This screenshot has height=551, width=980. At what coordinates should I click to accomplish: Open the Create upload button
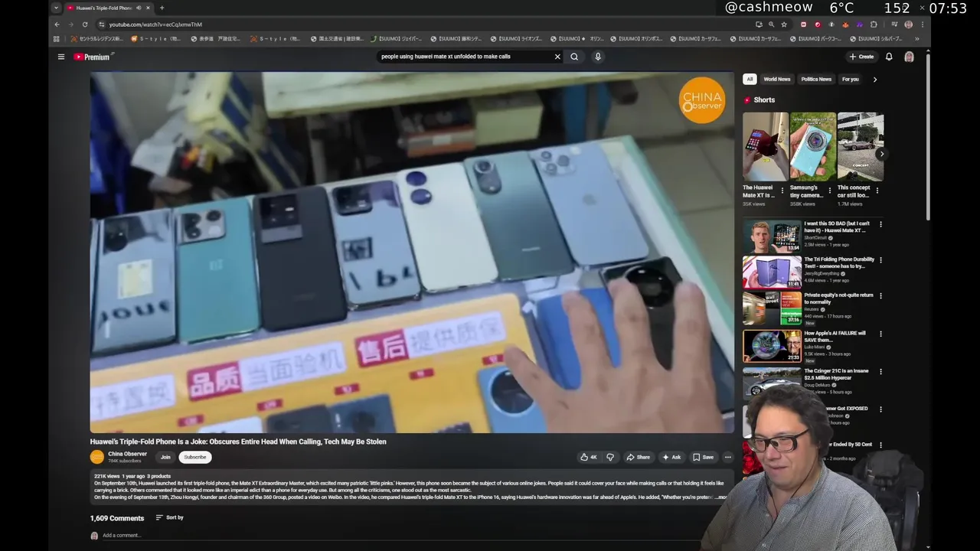coord(861,57)
